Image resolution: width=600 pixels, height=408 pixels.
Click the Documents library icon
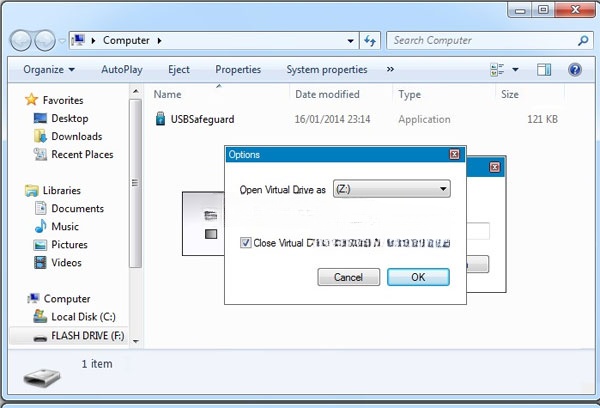pyautogui.click(x=41, y=208)
